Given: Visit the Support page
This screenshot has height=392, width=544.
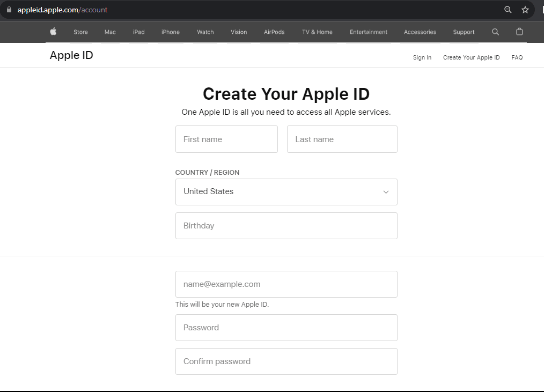Looking at the screenshot, I should point(463,32).
